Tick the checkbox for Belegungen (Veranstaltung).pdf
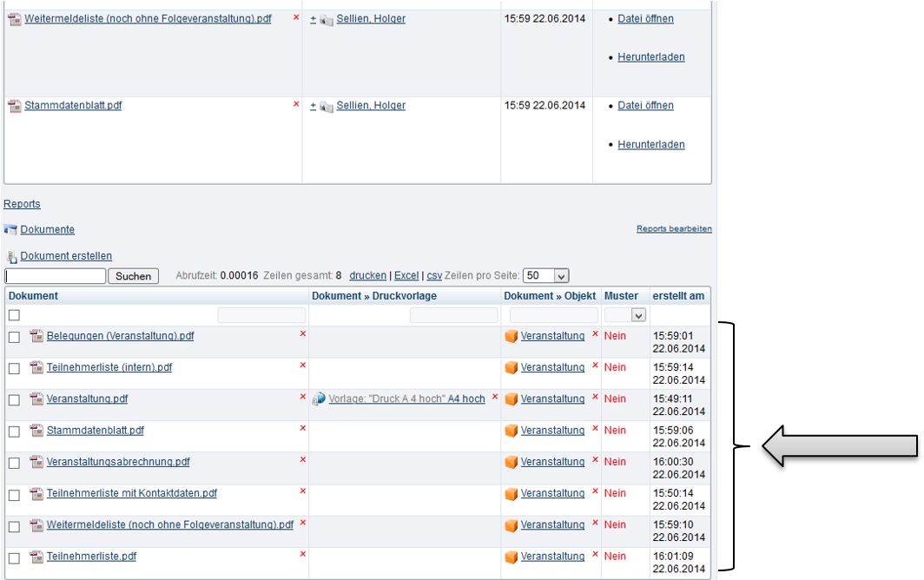The height and width of the screenshot is (580, 924). 14,337
